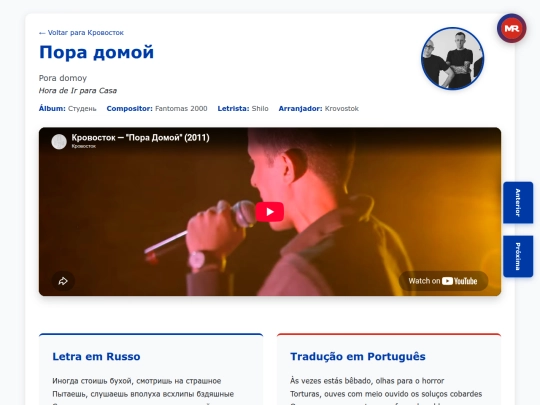Click the 'Arranjador:' label
Viewport: 540px width, 405px height.
(x=300, y=109)
